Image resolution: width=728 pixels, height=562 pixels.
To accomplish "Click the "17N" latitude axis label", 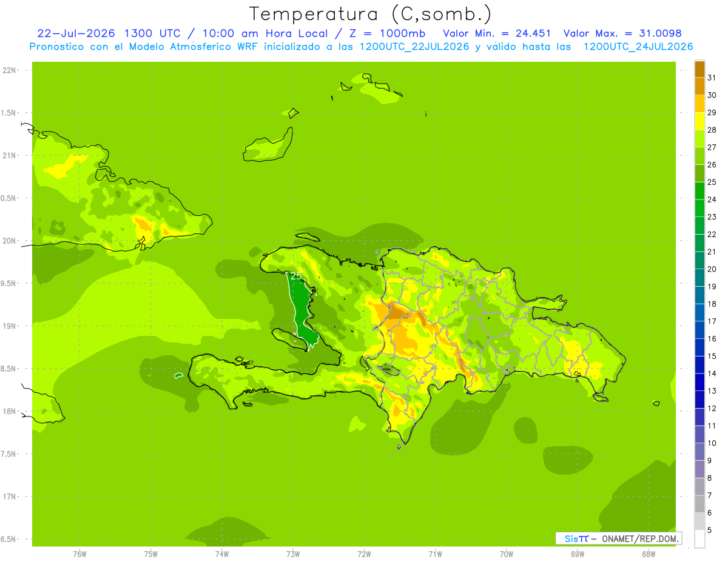I will 9,497.
